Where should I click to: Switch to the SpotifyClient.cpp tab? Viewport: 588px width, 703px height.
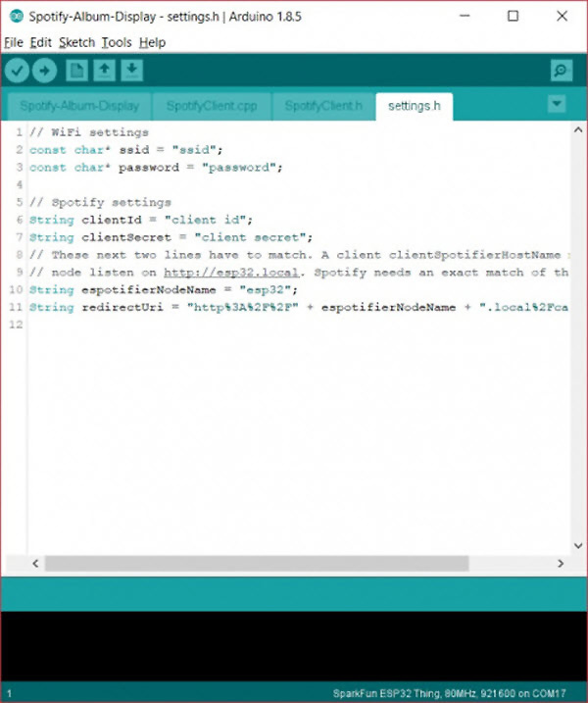(212, 106)
